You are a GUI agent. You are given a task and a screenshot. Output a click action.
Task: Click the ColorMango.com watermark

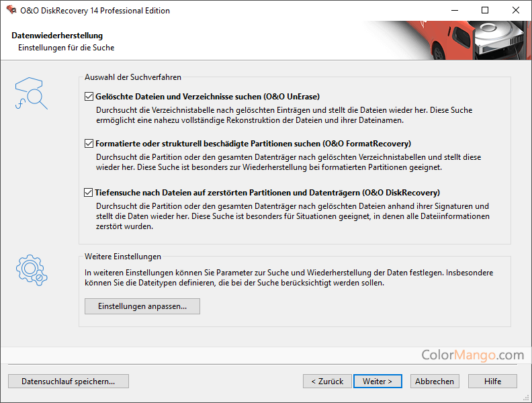pyautogui.click(x=472, y=355)
